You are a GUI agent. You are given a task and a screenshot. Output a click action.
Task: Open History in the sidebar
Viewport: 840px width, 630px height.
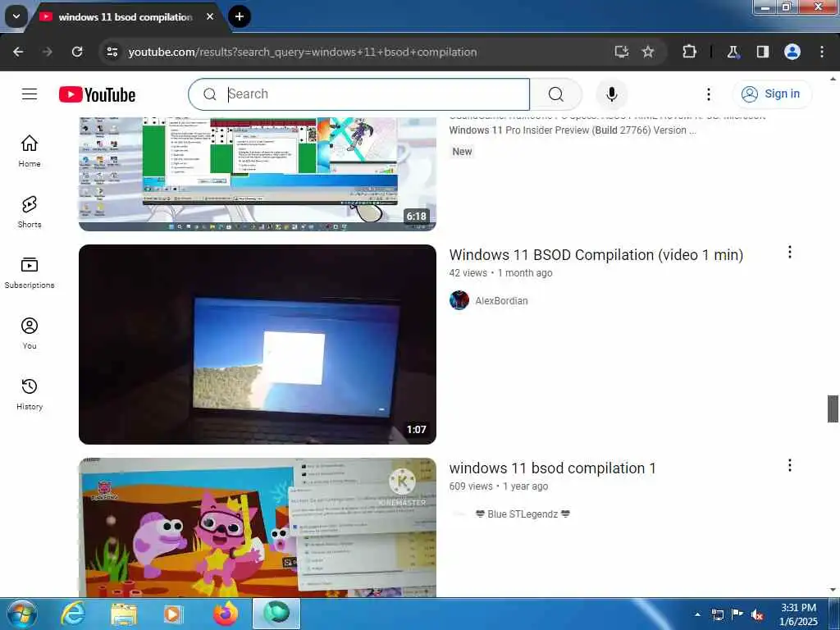30,394
